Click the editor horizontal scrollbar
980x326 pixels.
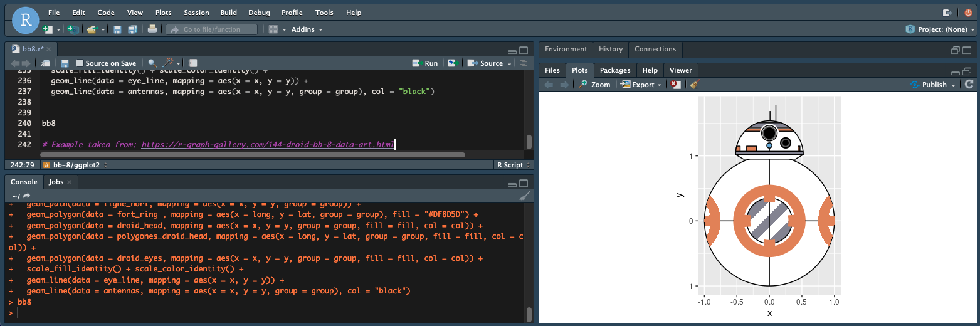coord(254,154)
